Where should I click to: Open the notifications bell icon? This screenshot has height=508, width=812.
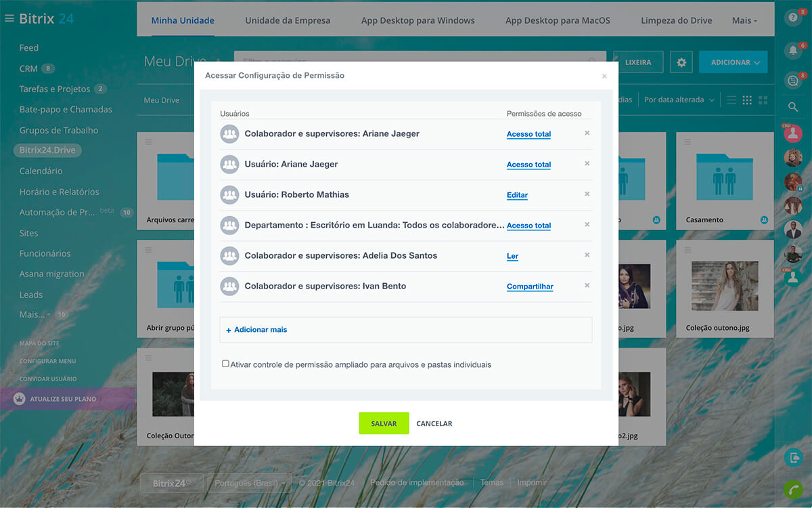pyautogui.click(x=792, y=50)
